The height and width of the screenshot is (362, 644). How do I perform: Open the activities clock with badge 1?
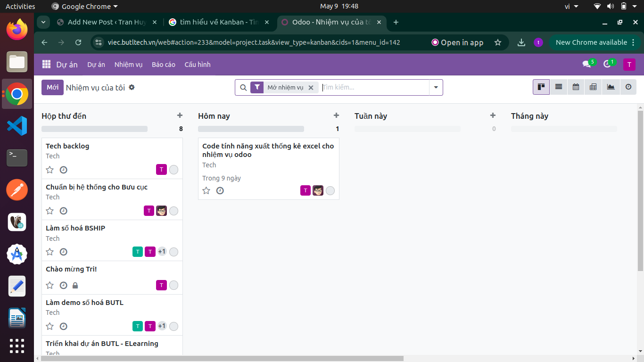(609, 64)
